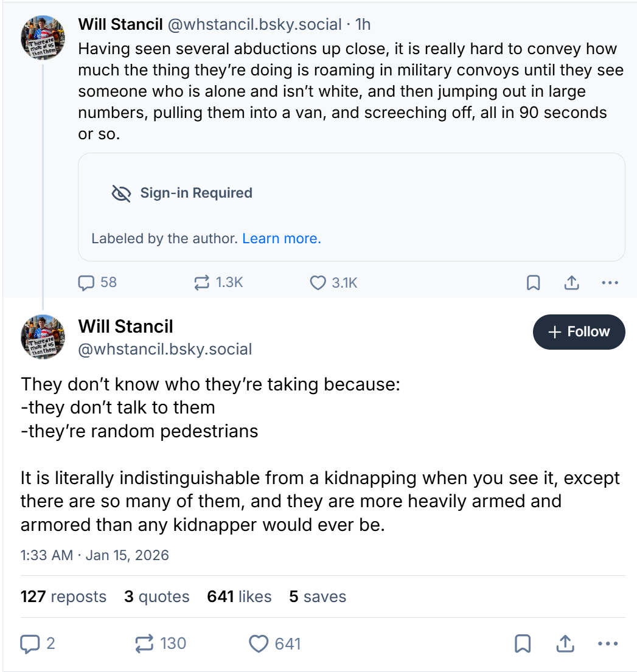Open Will Stancil's avatar on main post

pos(43,337)
